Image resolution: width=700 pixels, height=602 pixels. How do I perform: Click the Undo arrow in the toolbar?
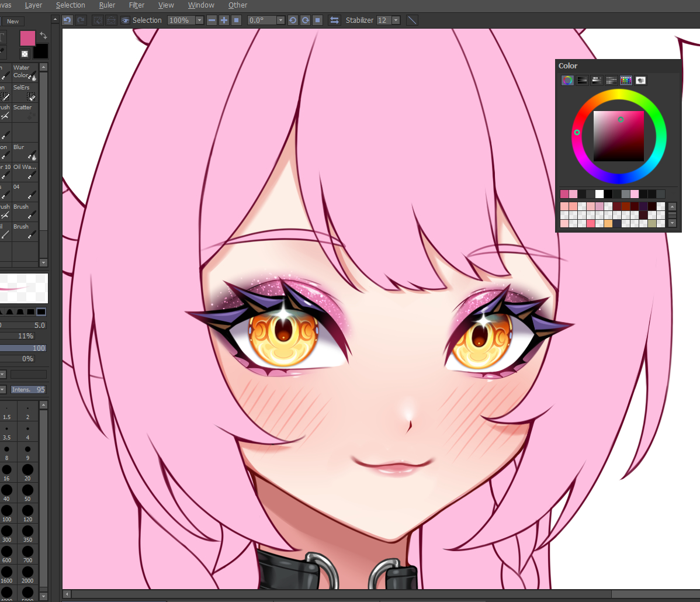(67, 20)
